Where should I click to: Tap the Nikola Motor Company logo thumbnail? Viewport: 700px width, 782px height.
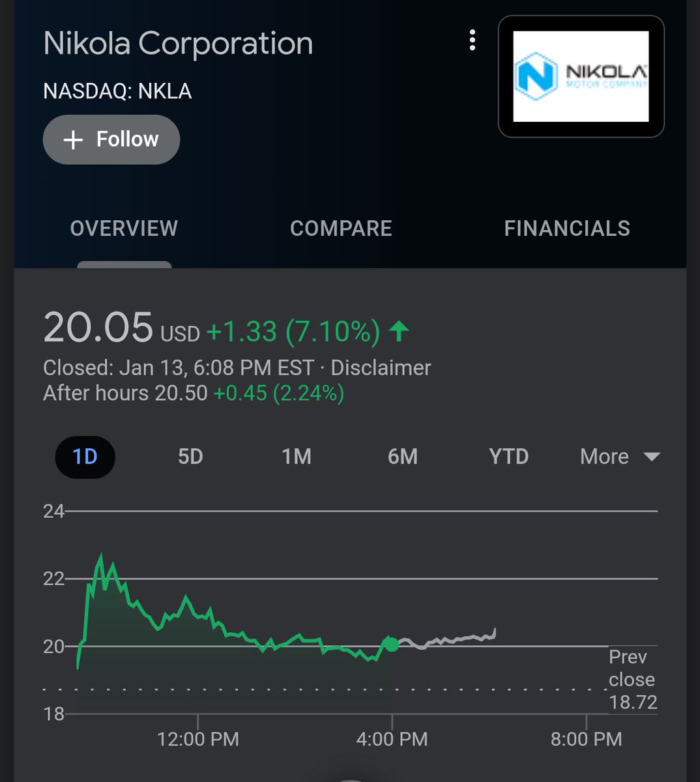click(x=581, y=76)
